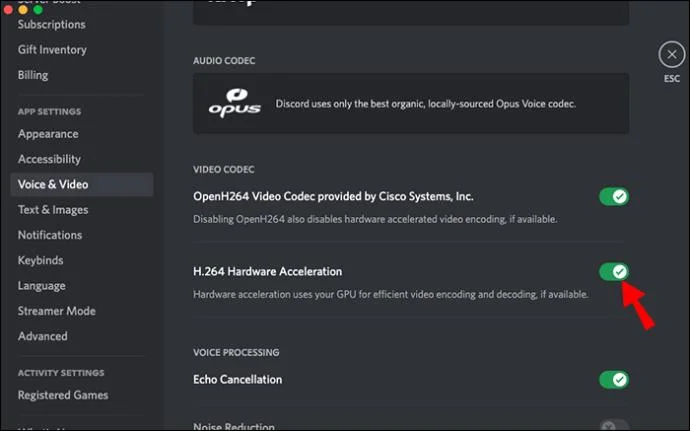
Task: Open Registered Games under Activity Settings
Action: pos(63,395)
